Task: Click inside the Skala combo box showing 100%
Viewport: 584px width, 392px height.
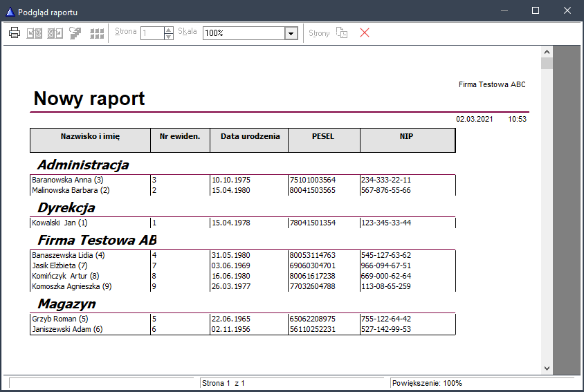Action: [244, 33]
